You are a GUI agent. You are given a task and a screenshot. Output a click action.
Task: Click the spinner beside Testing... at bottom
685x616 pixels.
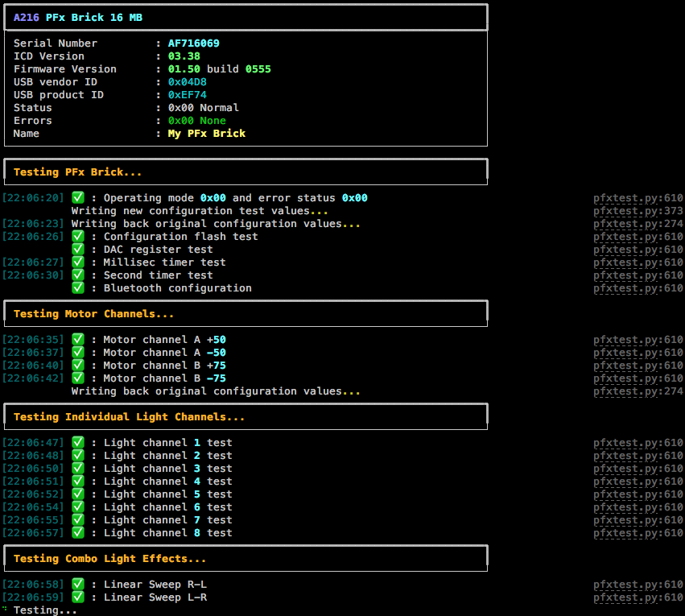(5, 609)
